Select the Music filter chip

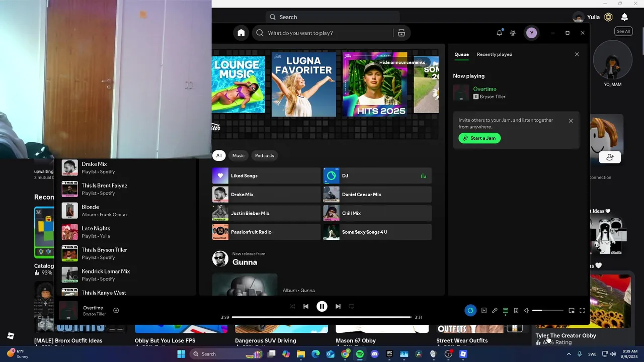[238, 155]
